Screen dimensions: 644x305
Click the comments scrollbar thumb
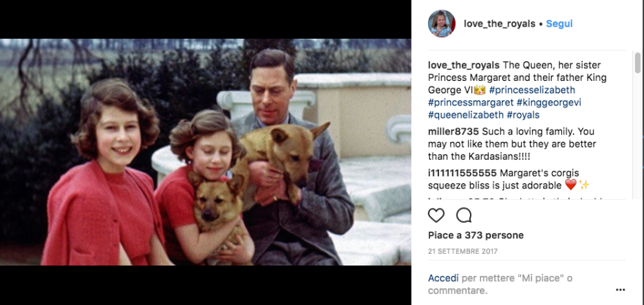pyautogui.click(x=638, y=63)
